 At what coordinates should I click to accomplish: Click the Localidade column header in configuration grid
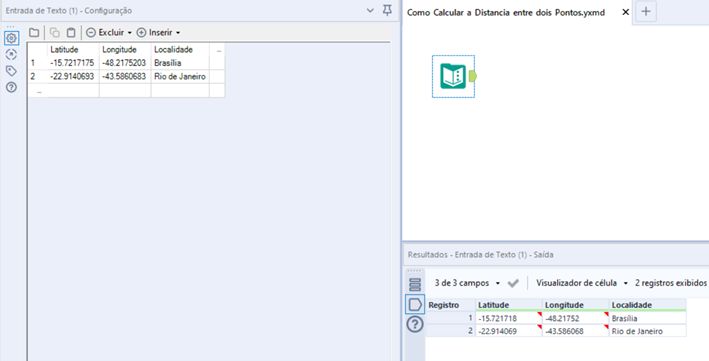180,50
